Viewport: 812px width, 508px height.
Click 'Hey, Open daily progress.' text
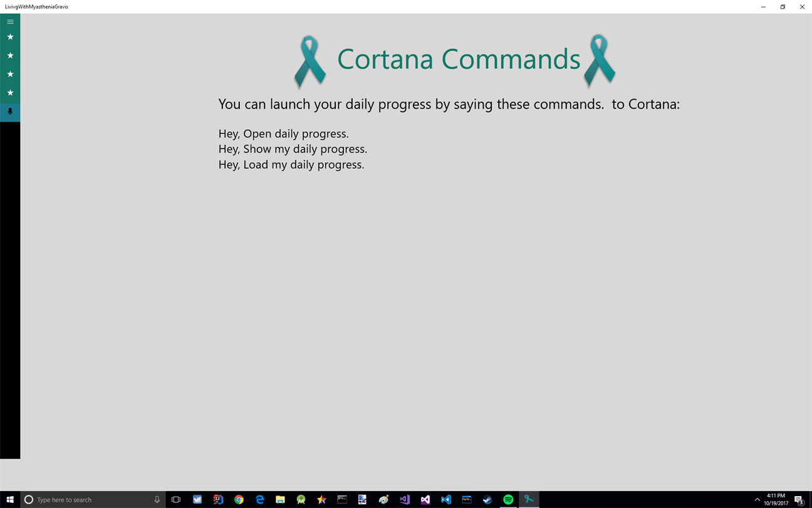[284, 134]
